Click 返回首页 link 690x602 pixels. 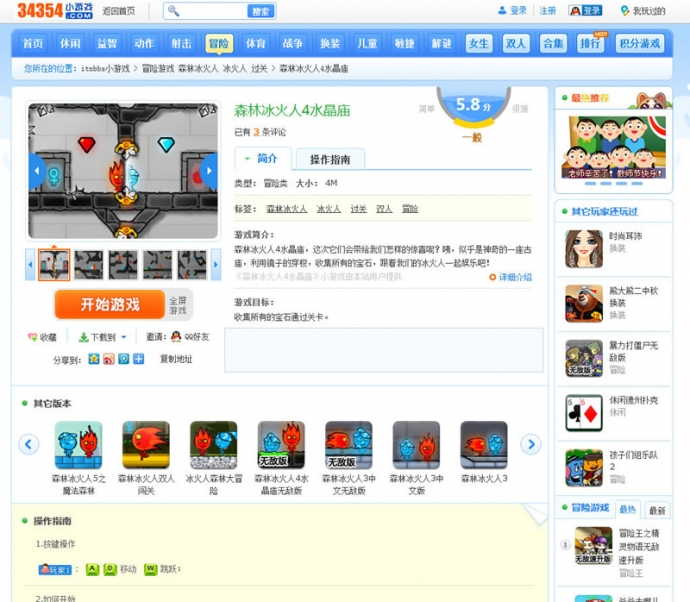(119, 11)
